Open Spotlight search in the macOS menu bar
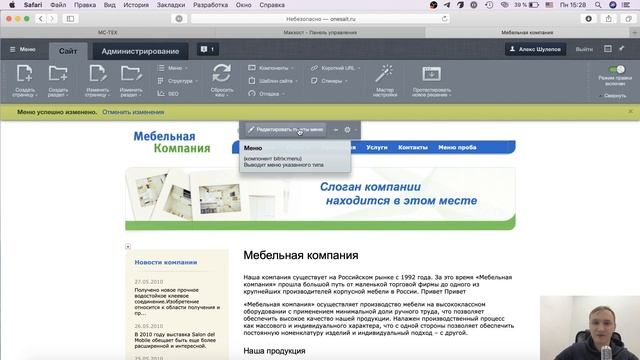This screenshot has width=640, height=360. pyautogui.click(x=598, y=5)
